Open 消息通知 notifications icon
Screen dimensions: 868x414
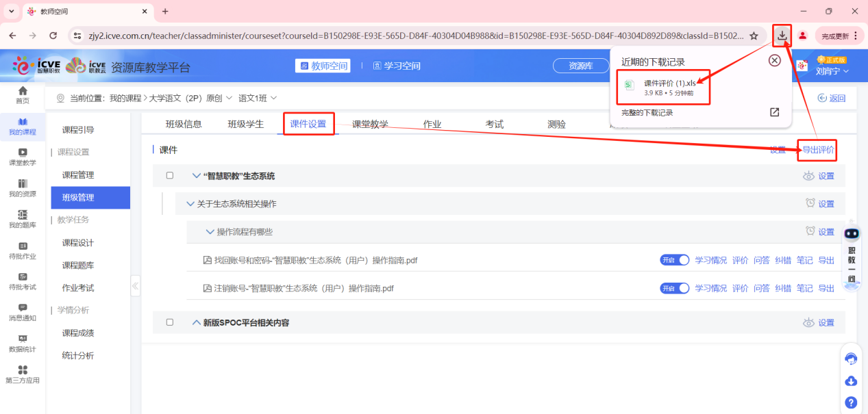tap(23, 313)
